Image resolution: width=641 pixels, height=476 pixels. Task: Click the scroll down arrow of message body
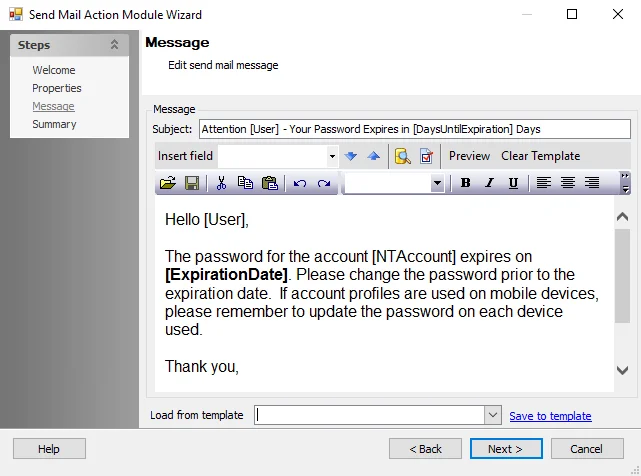pyautogui.click(x=622, y=370)
